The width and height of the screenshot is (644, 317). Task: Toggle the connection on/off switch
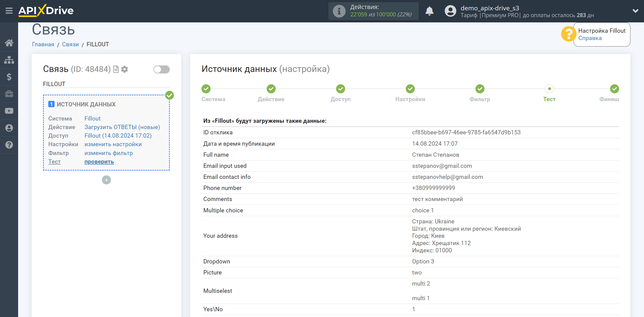[x=162, y=69]
